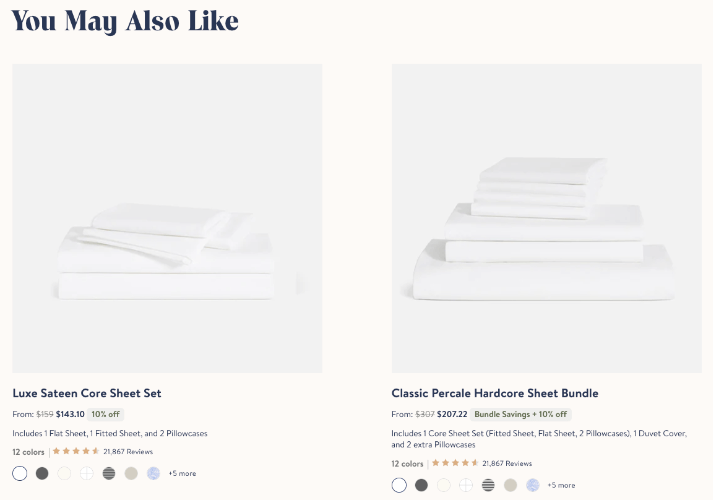
Task: Choose dark gray swatch on Luxe Sateen set
Action: coord(42,473)
